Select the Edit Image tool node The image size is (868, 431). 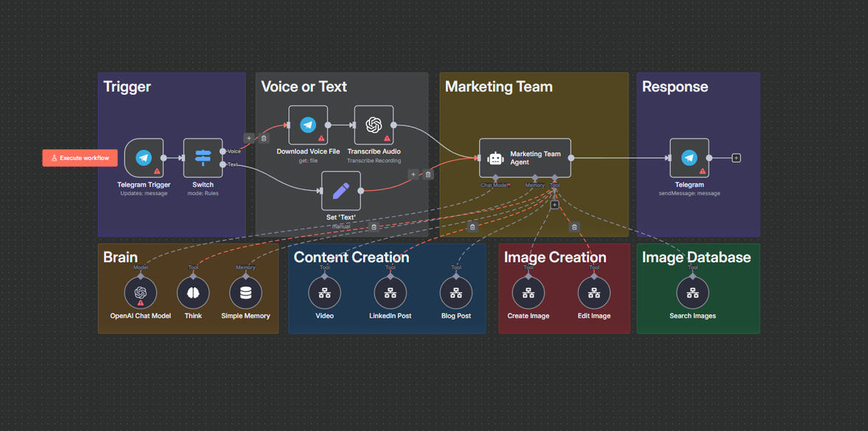click(x=594, y=293)
